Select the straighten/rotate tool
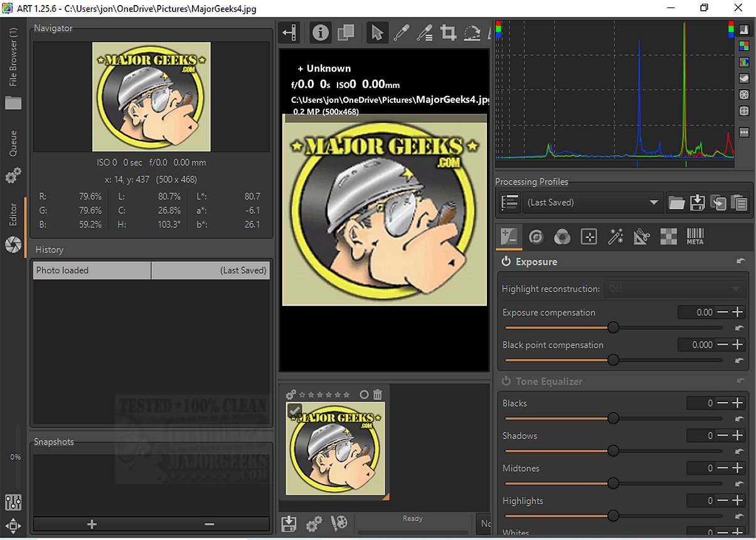 click(x=472, y=33)
